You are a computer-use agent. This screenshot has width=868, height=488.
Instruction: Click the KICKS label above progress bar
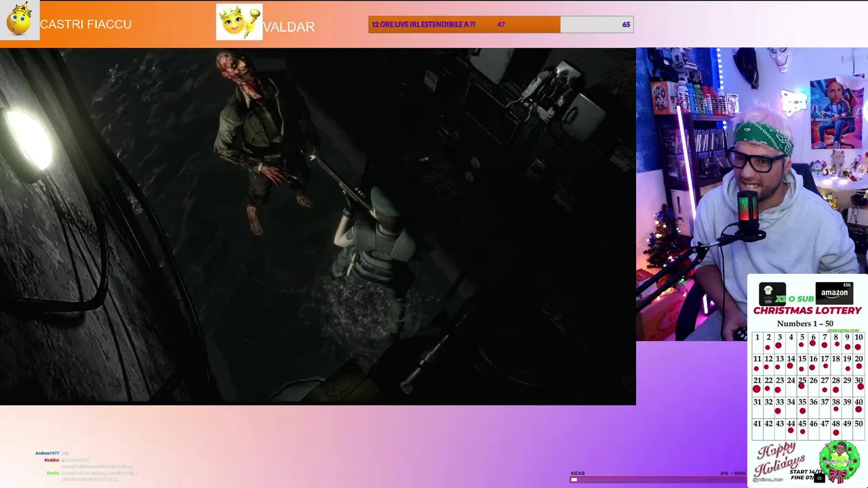(578, 473)
